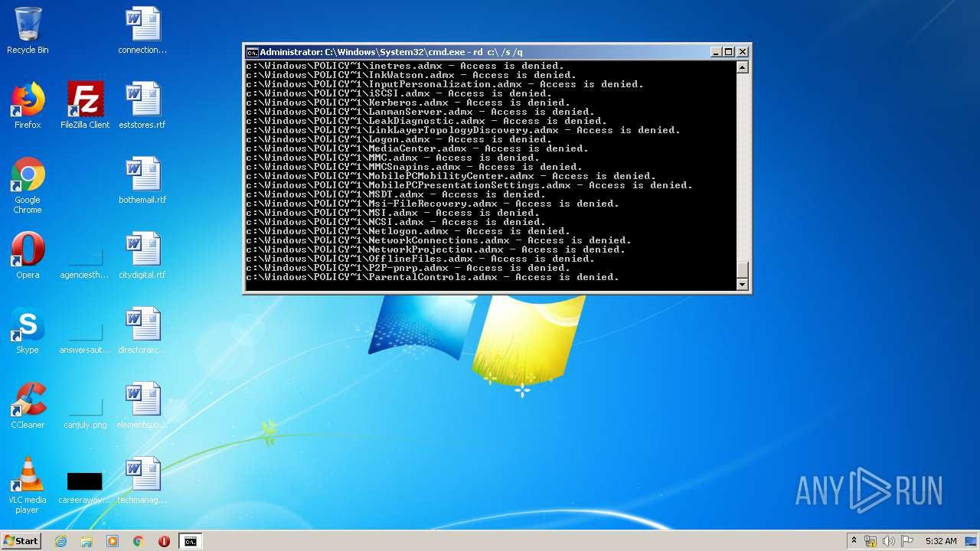Click the MobilePCPresentationSettings.admx line
This screenshot has height=551, width=980.
(469, 185)
